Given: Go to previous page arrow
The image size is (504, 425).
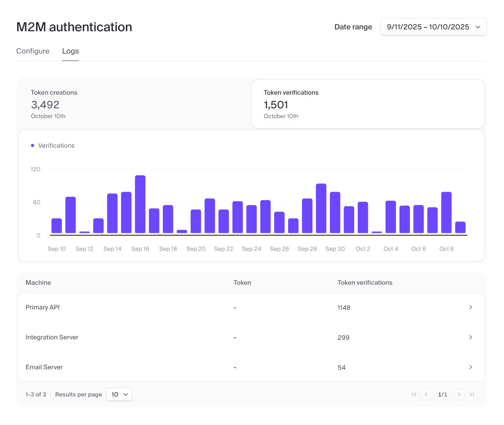Looking at the screenshot, I should click(x=426, y=394).
